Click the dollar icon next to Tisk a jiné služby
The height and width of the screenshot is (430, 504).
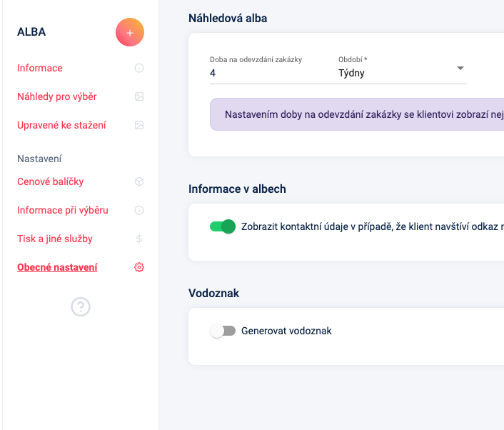[139, 239]
